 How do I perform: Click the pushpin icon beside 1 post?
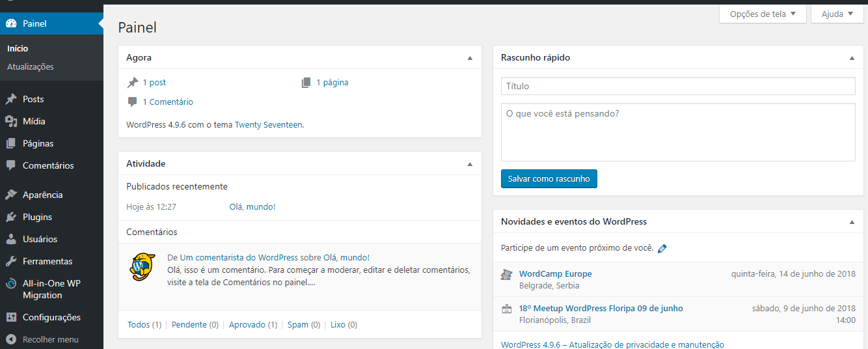[133, 83]
